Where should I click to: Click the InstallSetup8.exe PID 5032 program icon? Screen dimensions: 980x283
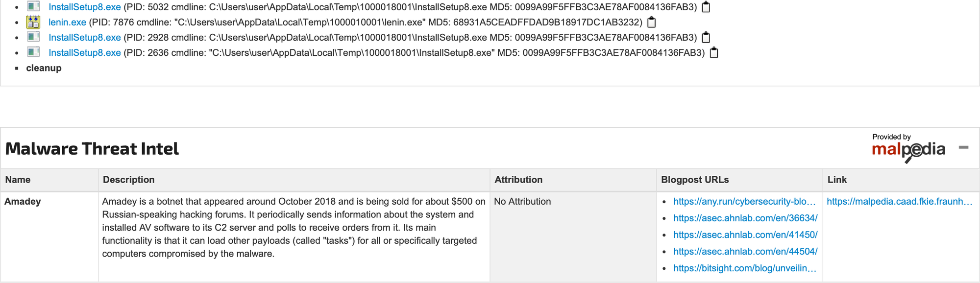click(x=33, y=7)
